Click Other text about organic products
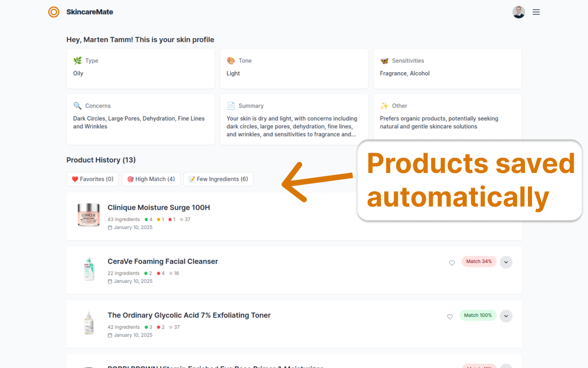588x368 pixels. pyautogui.click(x=439, y=122)
